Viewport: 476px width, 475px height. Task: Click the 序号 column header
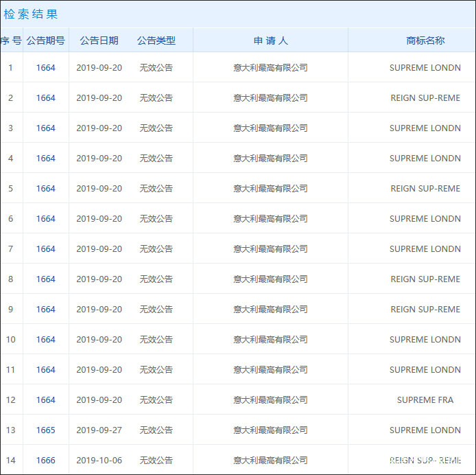point(11,40)
